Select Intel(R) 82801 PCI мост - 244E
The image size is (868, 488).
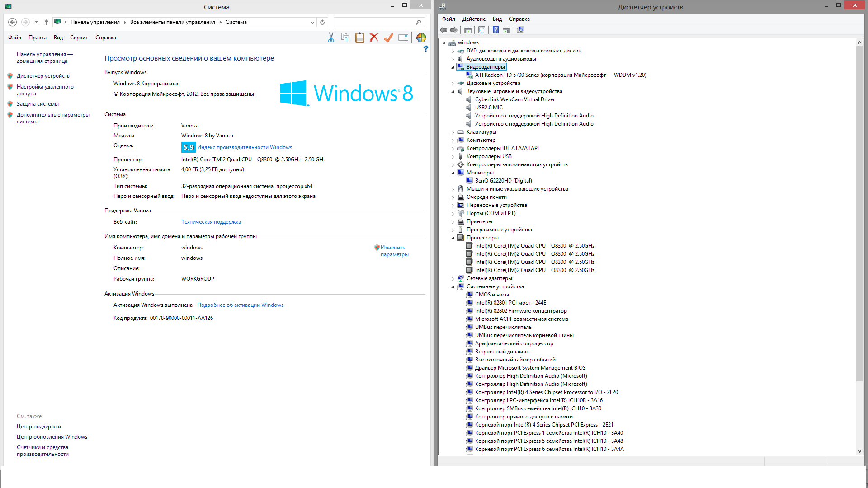tap(510, 303)
